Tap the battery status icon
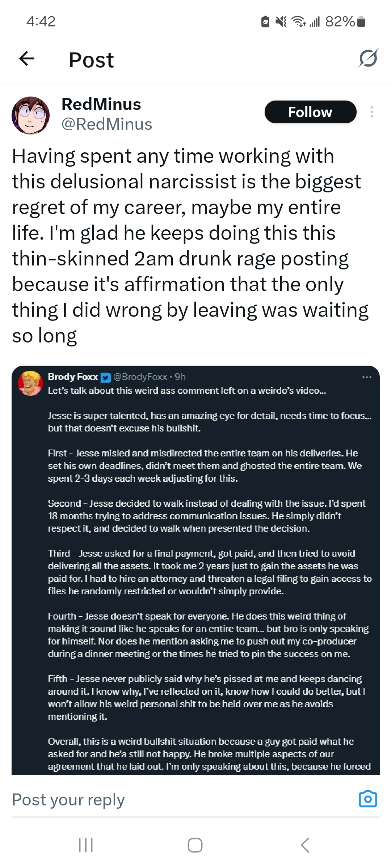This screenshot has height=868, width=391. click(361, 22)
